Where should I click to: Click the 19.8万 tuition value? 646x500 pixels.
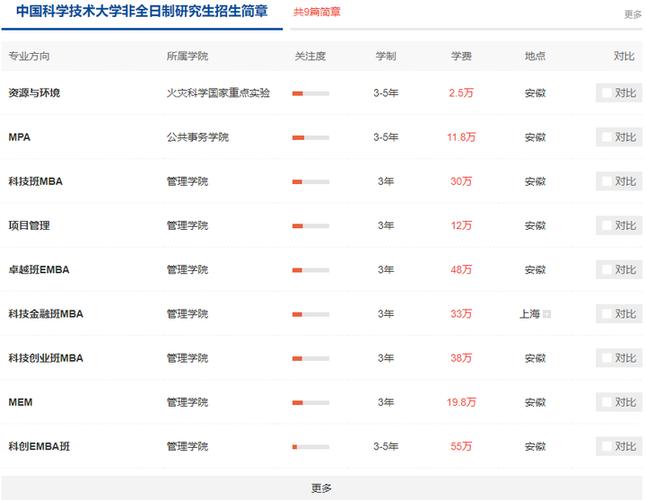pos(461,402)
